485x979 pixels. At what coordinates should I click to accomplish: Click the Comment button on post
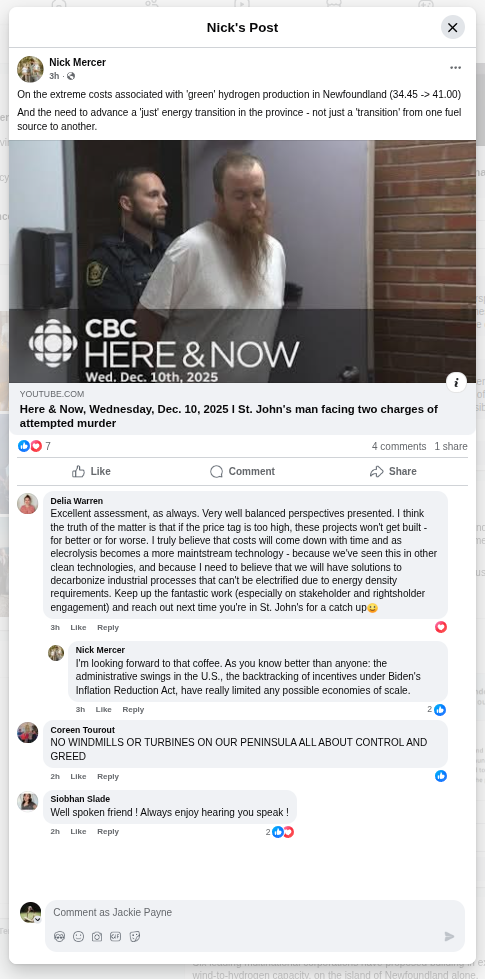[242, 471]
